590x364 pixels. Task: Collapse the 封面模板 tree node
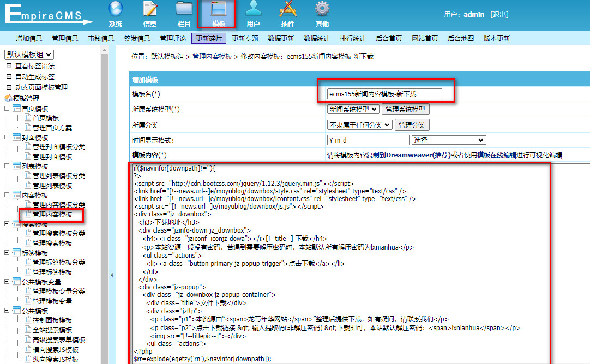7,137
